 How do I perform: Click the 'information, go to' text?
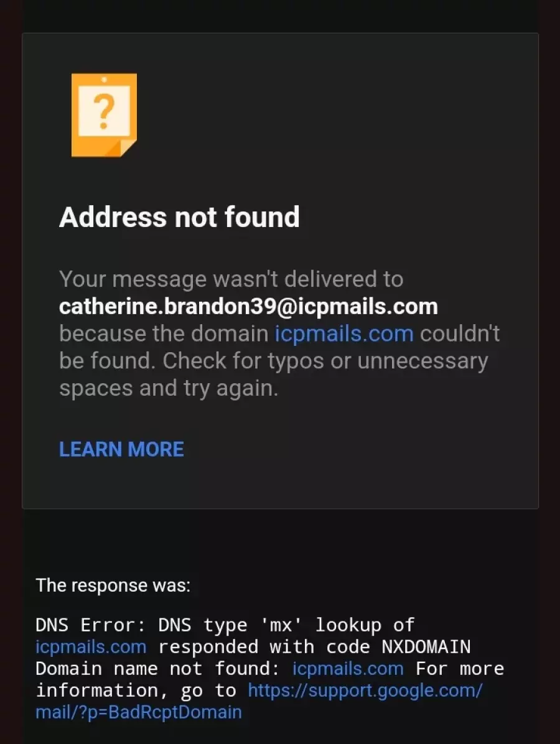click(x=136, y=691)
